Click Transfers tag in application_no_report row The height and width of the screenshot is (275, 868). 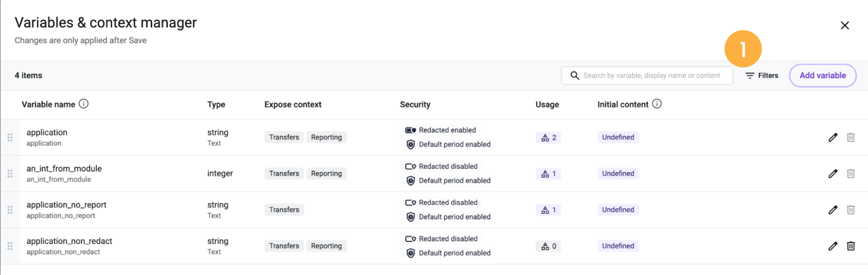point(284,209)
